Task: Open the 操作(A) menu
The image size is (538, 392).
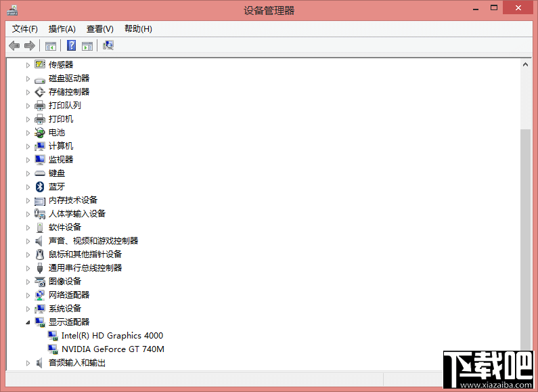Action: point(62,29)
